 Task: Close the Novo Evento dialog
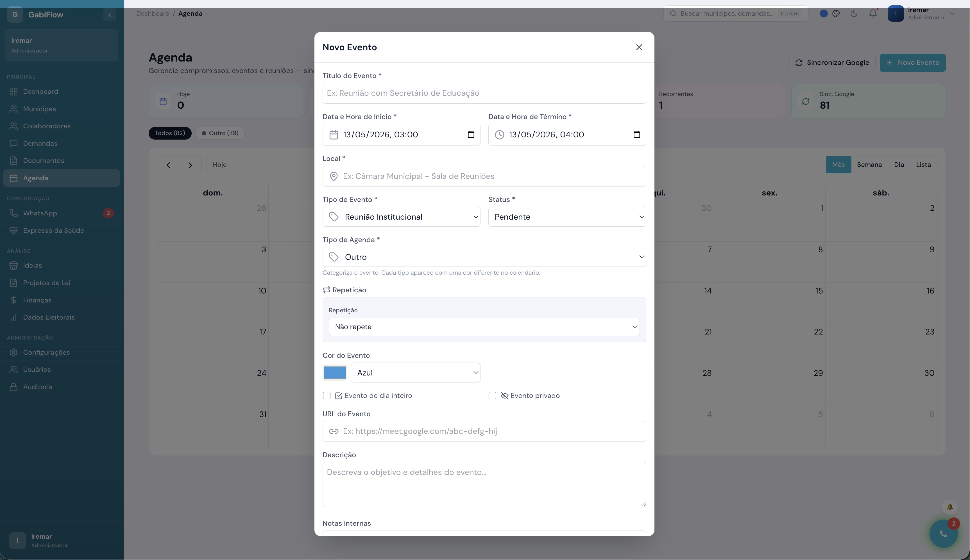coord(639,47)
